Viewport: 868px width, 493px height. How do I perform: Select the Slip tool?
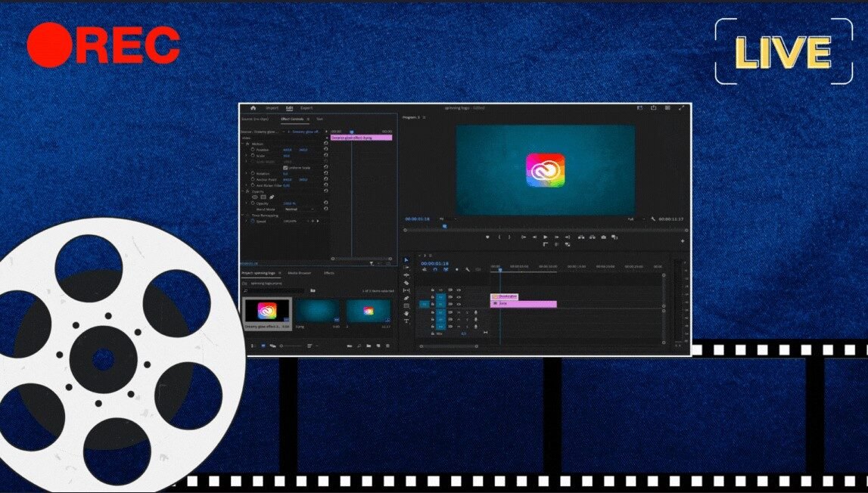(406, 290)
